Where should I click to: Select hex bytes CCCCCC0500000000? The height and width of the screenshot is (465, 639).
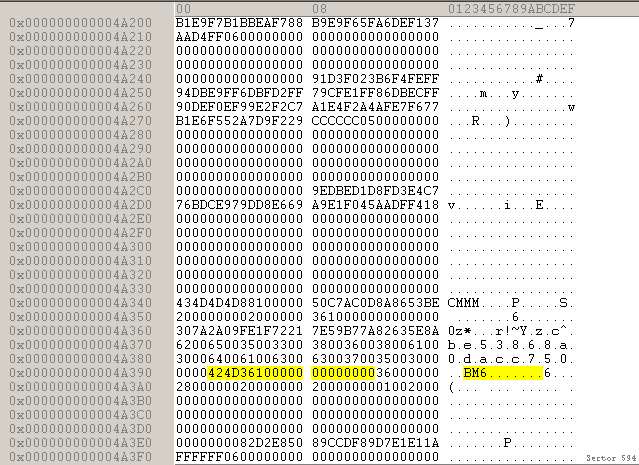(x=376, y=120)
